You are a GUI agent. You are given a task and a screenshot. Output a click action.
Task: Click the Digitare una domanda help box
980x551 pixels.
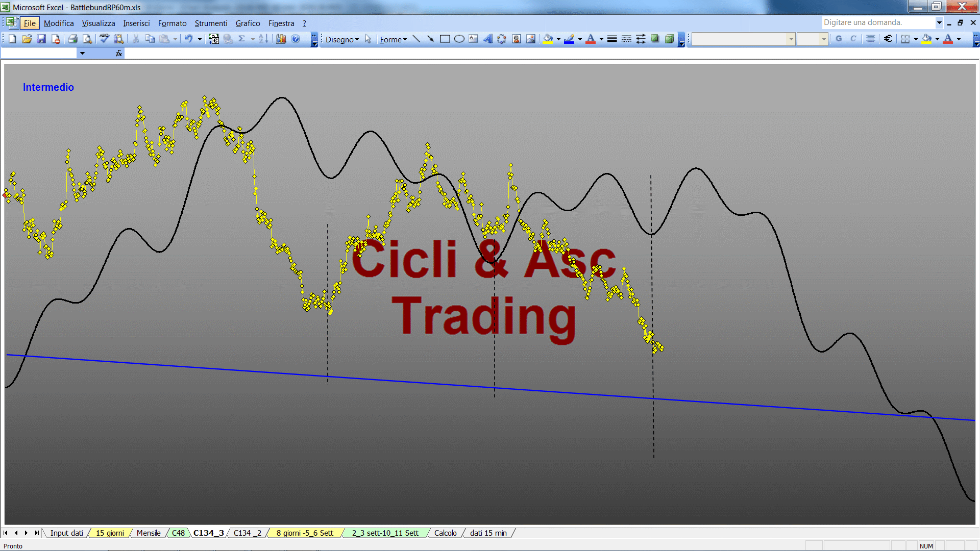click(x=878, y=22)
